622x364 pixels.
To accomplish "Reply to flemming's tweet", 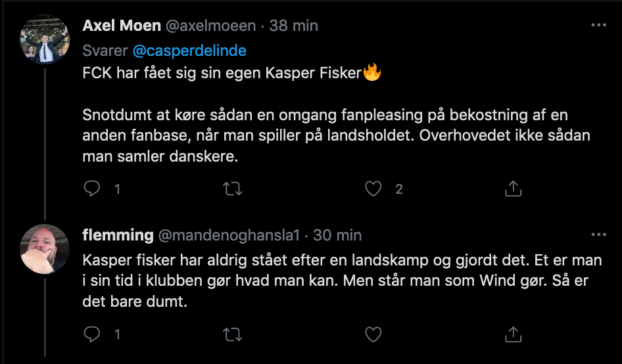I will [93, 334].
